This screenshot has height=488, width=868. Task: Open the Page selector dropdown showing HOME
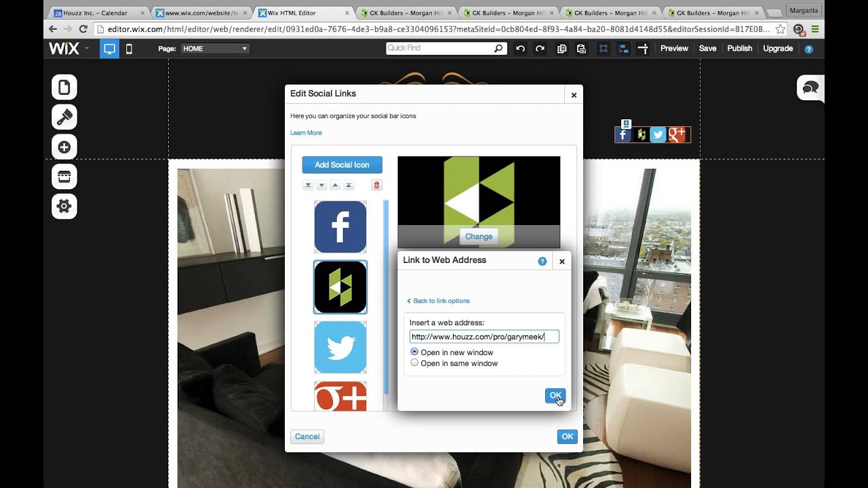[215, 48]
